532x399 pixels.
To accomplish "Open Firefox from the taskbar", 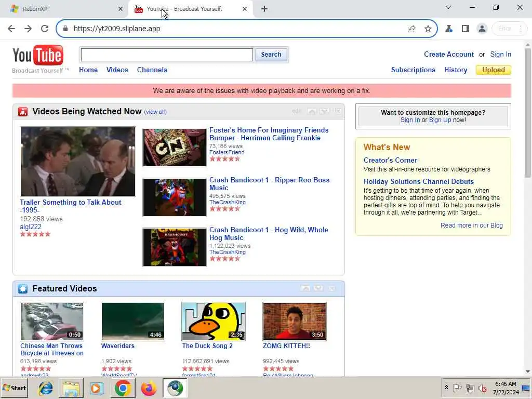I will (149, 388).
